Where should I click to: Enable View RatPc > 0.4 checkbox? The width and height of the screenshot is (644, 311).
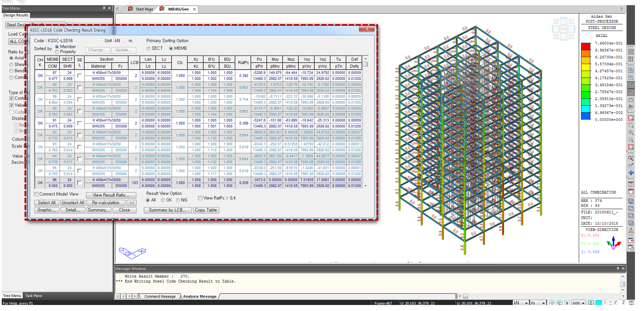[200, 198]
